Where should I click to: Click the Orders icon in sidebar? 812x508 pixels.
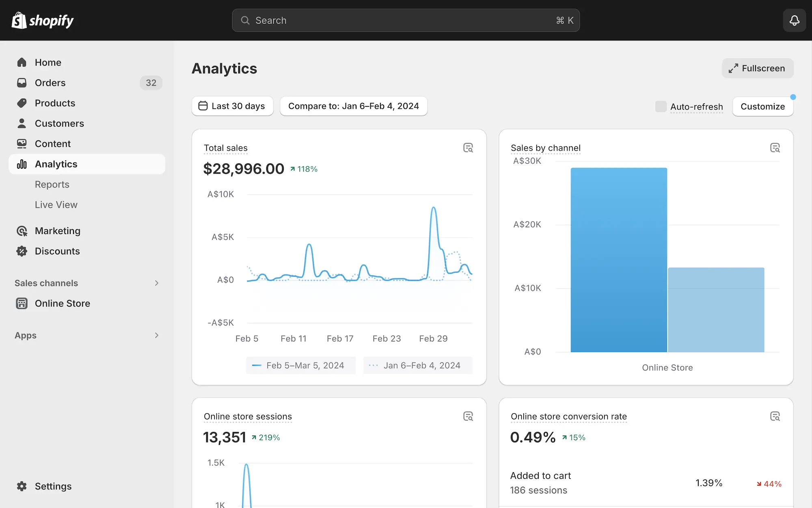tap(22, 82)
